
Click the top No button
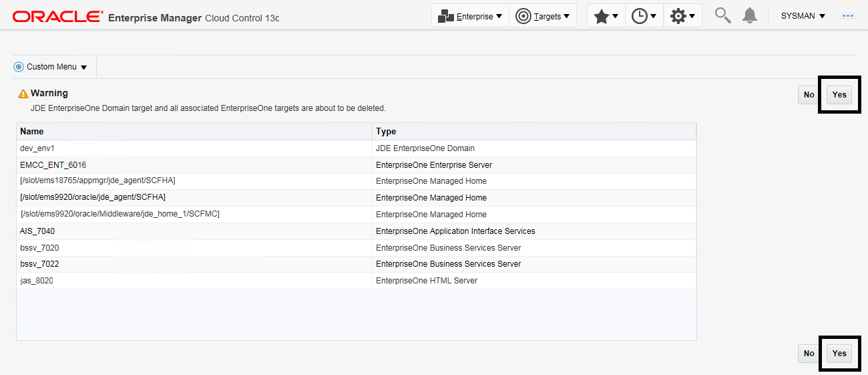click(x=809, y=95)
